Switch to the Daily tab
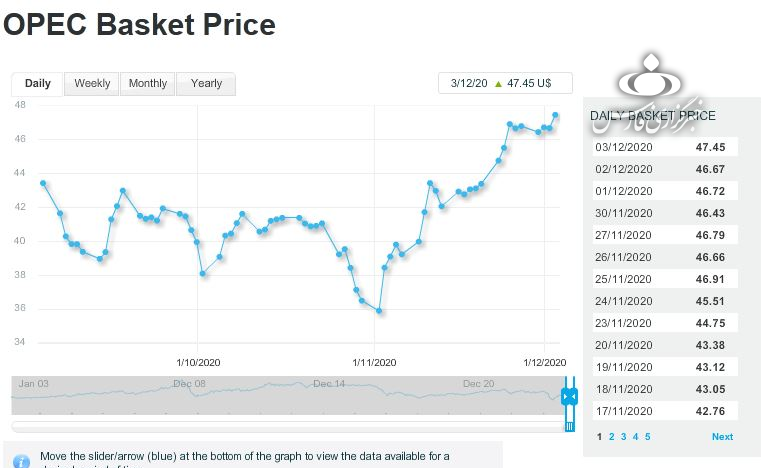This screenshot has height=468, width=761. pos(38,84)
